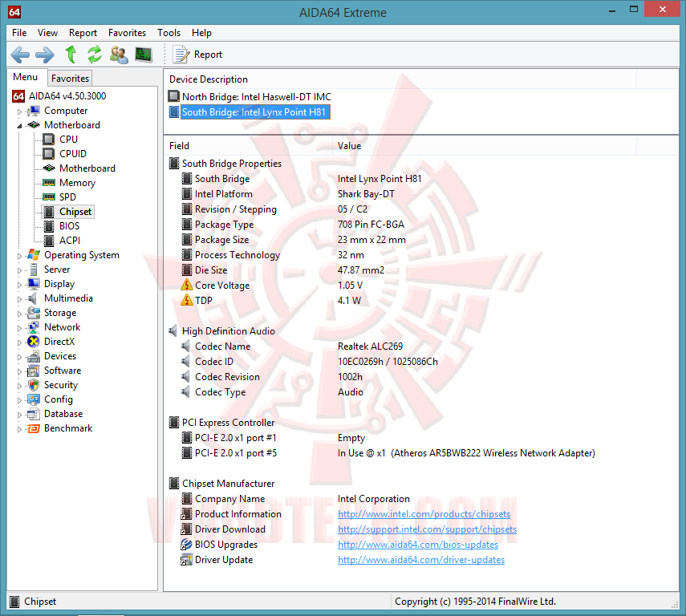Expand the Operating System node
The width and height of the screenshot is (686, 616).
(19, 256)
